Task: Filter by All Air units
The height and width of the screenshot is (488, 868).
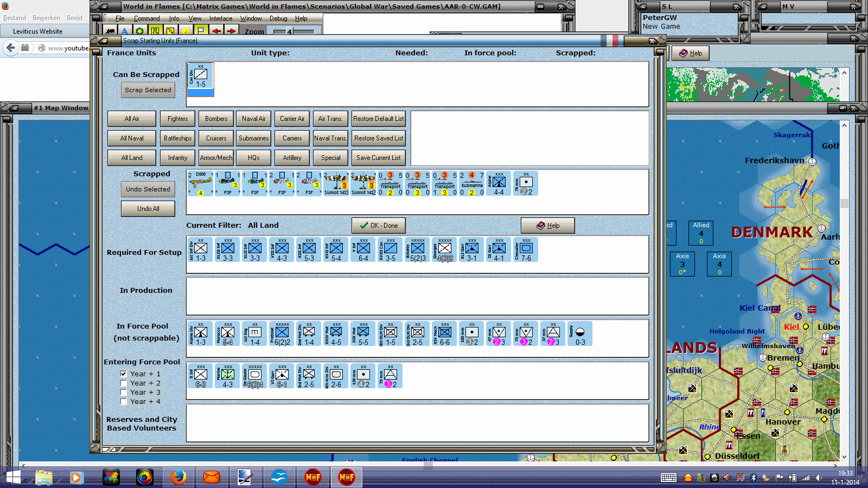Action: (132, 119)
